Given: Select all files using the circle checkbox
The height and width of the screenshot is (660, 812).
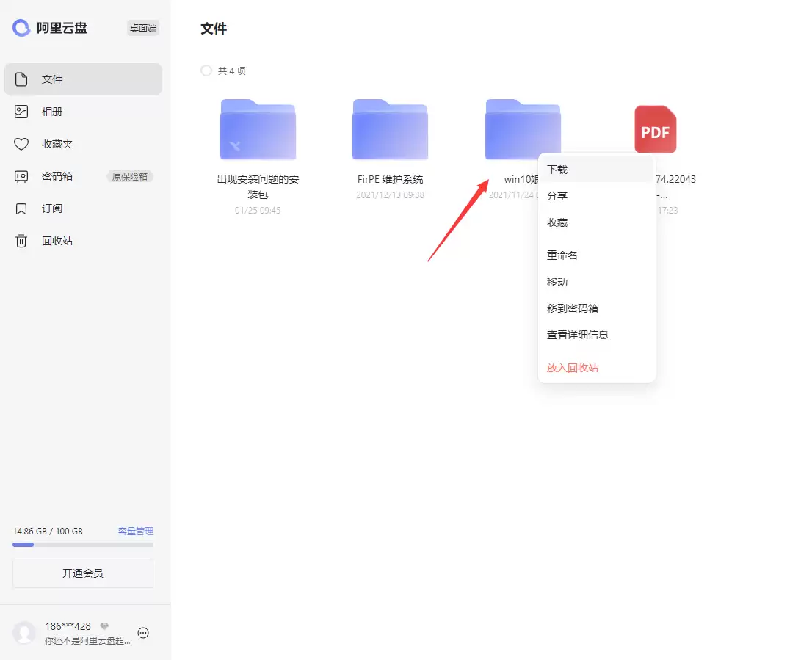Looking at the screenshot, I should [x=206, y=70].
